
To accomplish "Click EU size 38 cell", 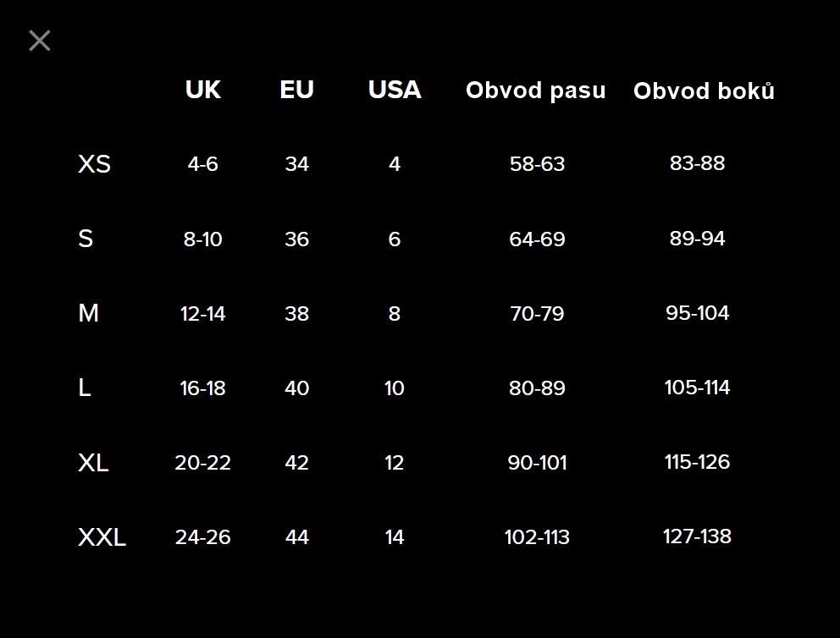I will click(297, 313).
